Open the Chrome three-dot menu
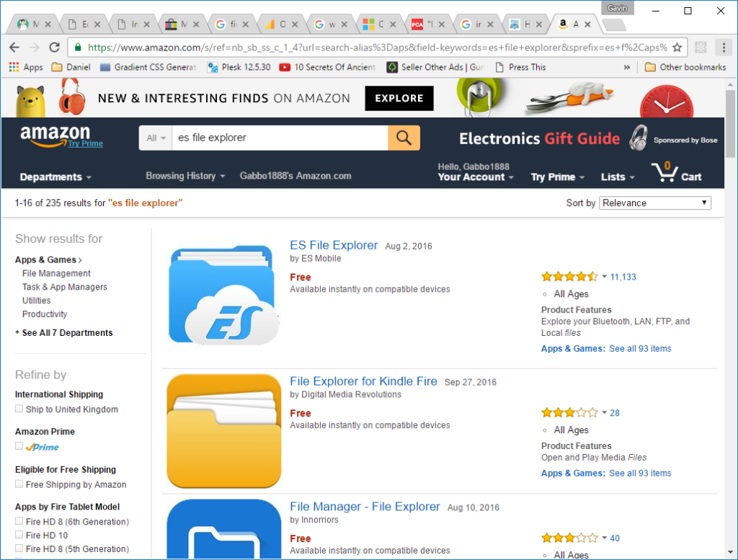 coord(724,47)
